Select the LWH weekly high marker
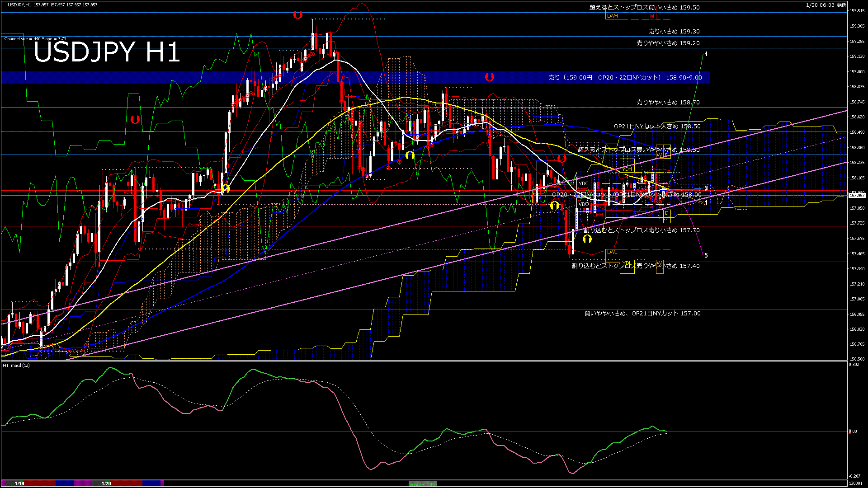 (x=612, y=16)
